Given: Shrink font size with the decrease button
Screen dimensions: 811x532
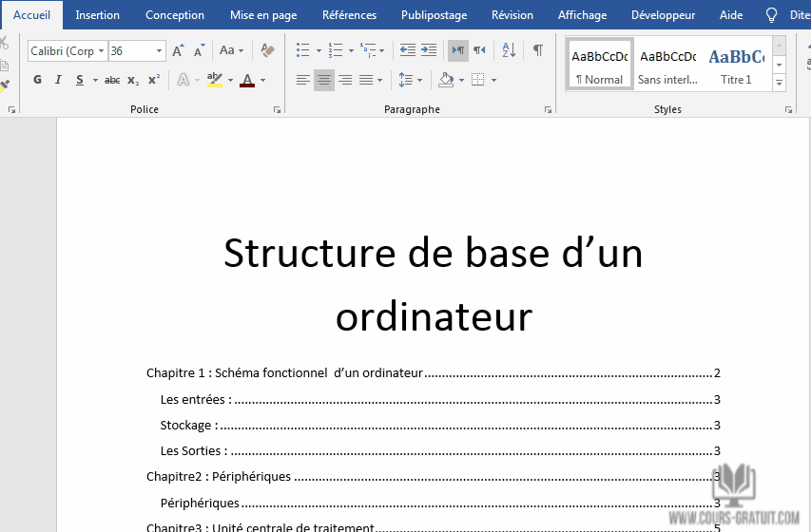Looking at the screenshot, I should tap(199, 50).
